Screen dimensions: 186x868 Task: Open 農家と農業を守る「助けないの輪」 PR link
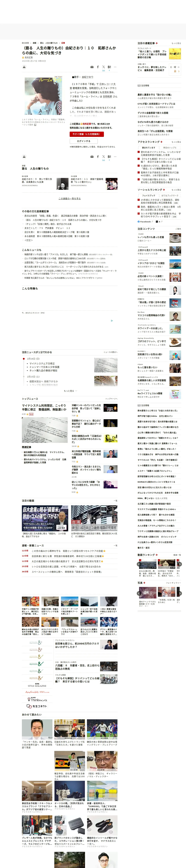point(154,95)
